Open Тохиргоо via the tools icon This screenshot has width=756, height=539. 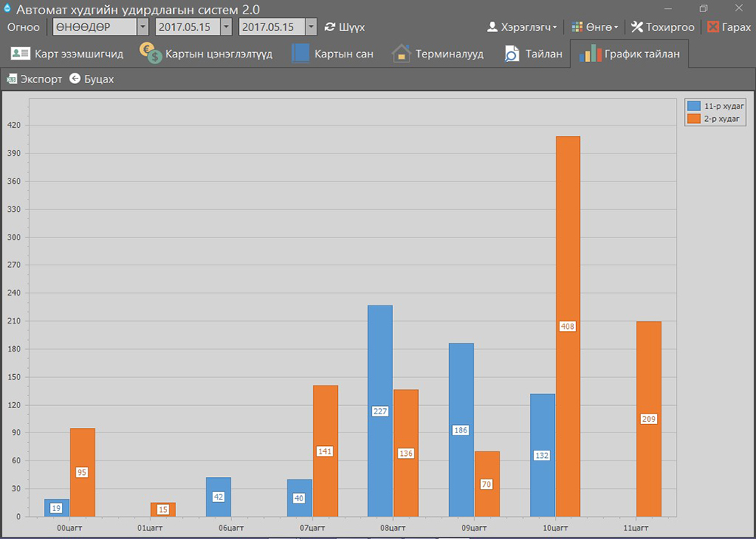(637, 27)
